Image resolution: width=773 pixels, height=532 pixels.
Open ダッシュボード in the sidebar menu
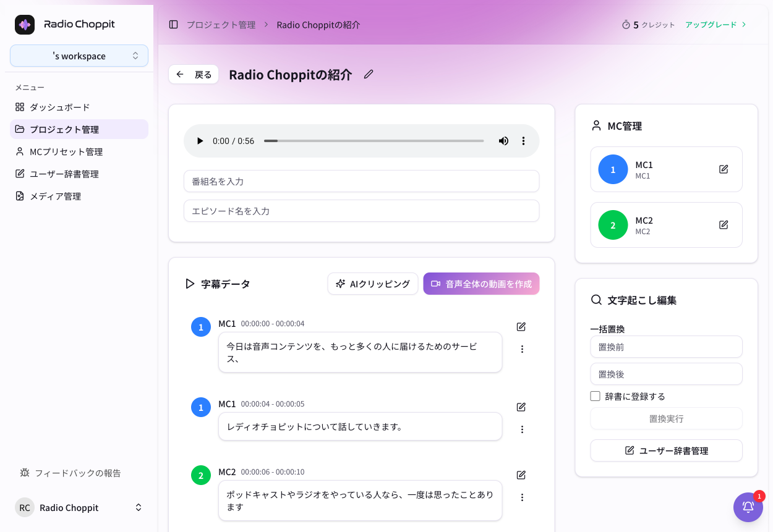tap(79, 107)
